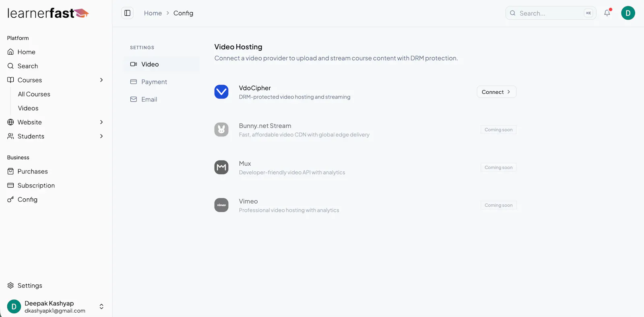Expand the Website chevron
Image resolution: width=644 pixels, height=317 pixels.
coord(101,122)
